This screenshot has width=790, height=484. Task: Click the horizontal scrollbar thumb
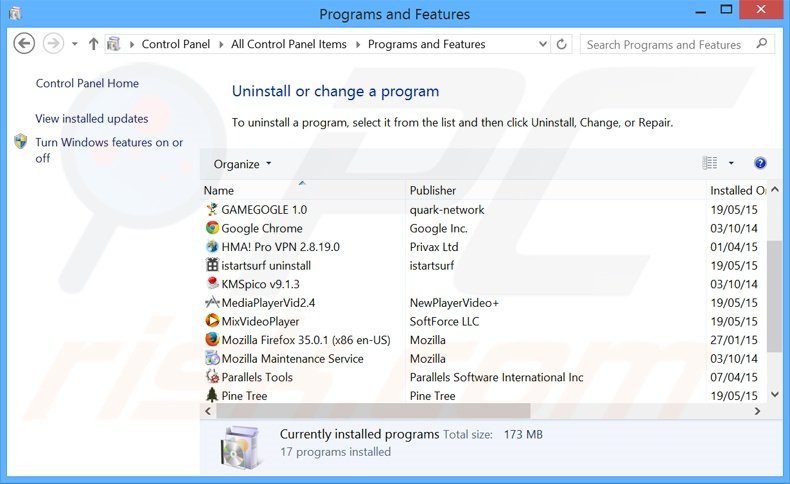[373, 411]
